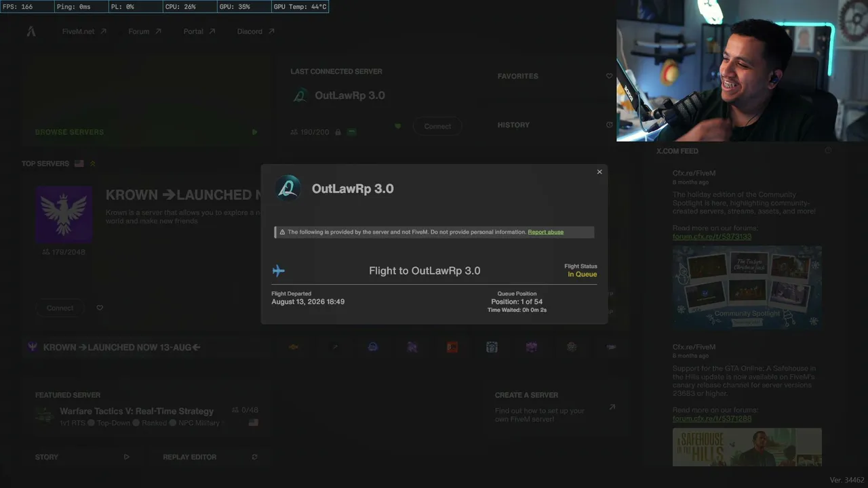Open the Create a Server card
Viewport: 868px width, 488px height.
pos(555,407)
